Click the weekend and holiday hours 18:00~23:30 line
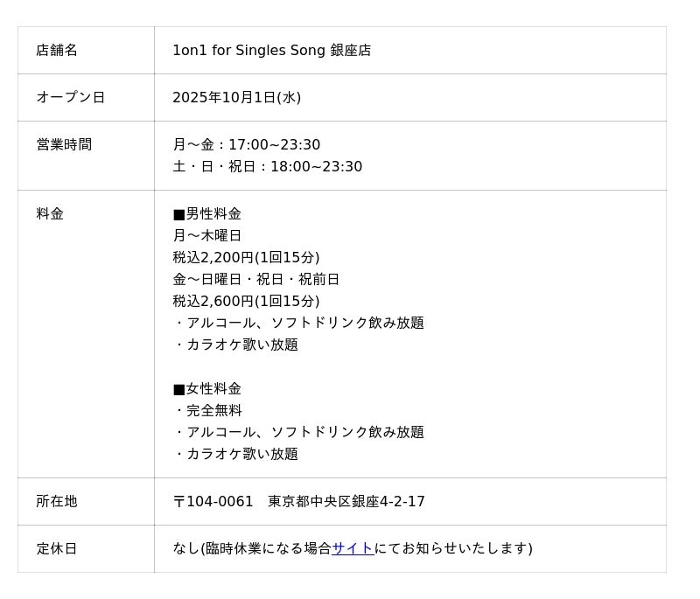Screen dimensions: 700x599 click(x=267, y=167)
